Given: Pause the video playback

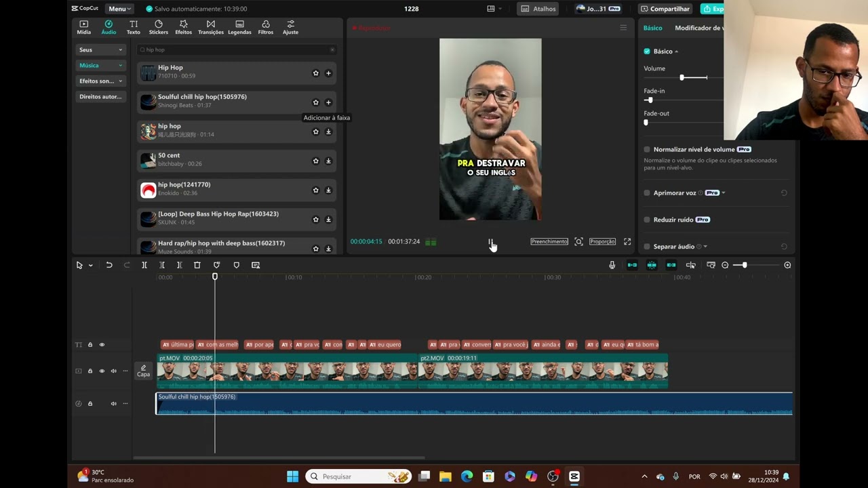Looking at the screenshot, I should click(490, 242).
